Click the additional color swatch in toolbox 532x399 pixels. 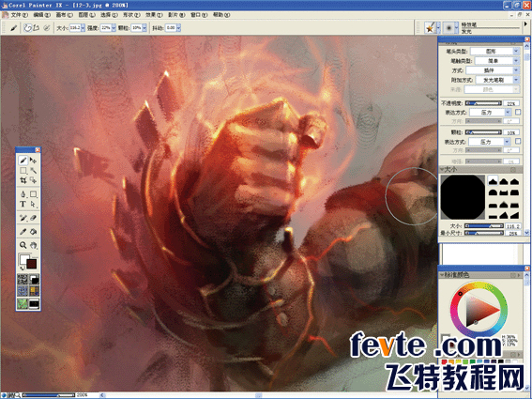tap(32, 264)
